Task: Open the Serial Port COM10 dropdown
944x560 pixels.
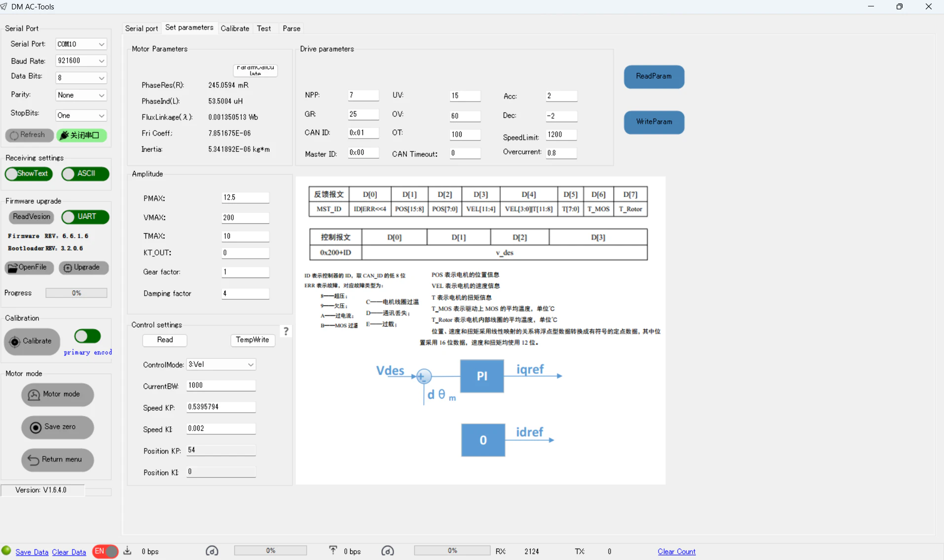Action: point(81,44)
